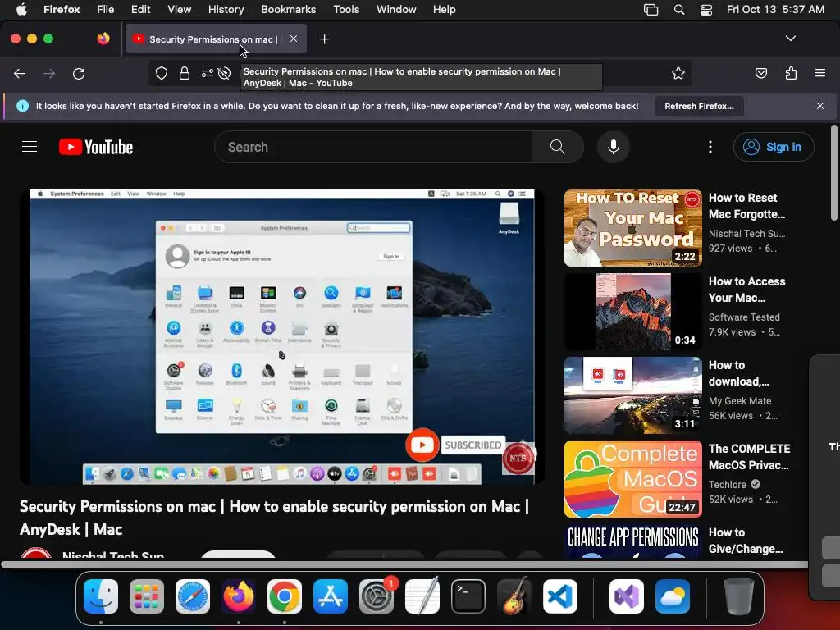Open the Apple menu
The width and height of the screenshot is (840, 630).
(21, 9)
